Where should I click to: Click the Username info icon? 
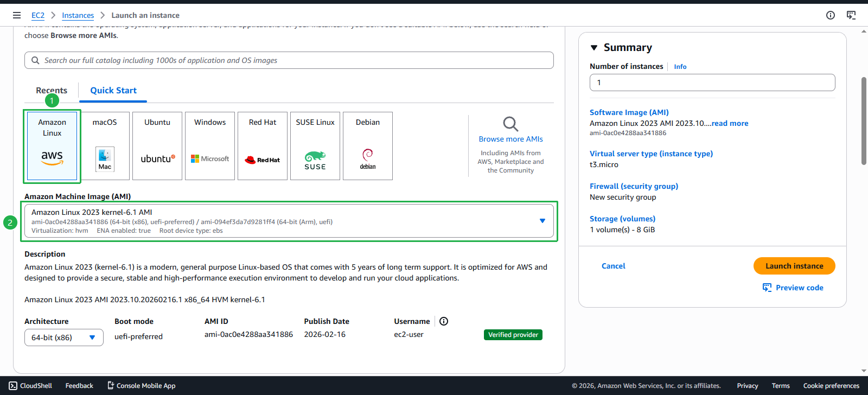(x=444, y=321)
